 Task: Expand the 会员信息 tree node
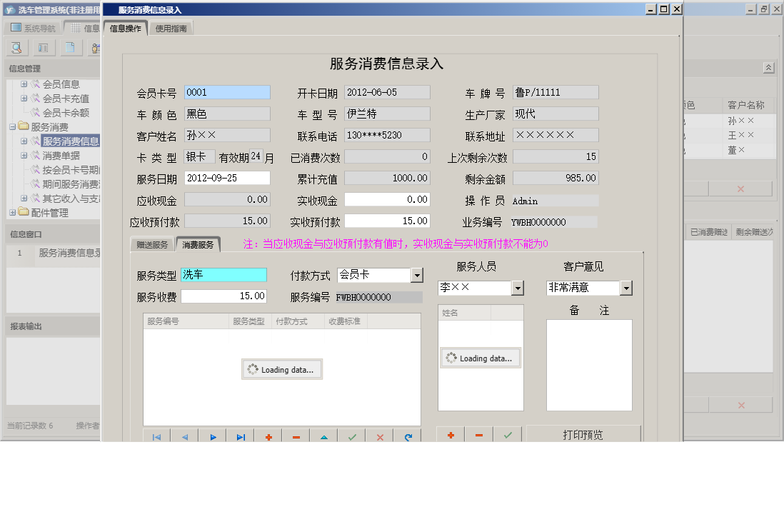pos(24,83)
